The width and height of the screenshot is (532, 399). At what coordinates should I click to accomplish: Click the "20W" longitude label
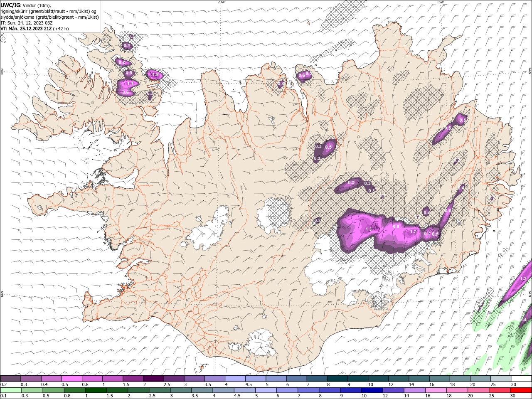(x=221, y=2)
